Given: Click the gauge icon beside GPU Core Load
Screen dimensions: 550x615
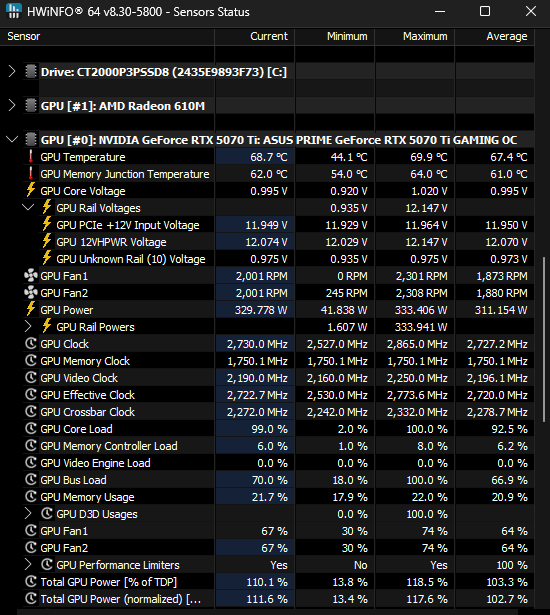Looking at the screenshot, I should pyautogui.click(x=31, y=428).
